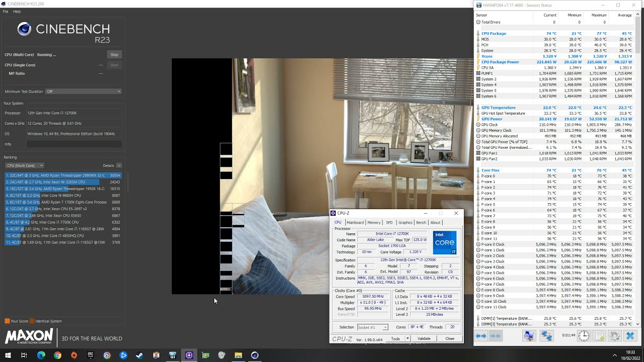The height and width of the screenshot is (362, 644).
Task: Open Minimum Test Duration dropdown
Action: click(x=84, y=92)
